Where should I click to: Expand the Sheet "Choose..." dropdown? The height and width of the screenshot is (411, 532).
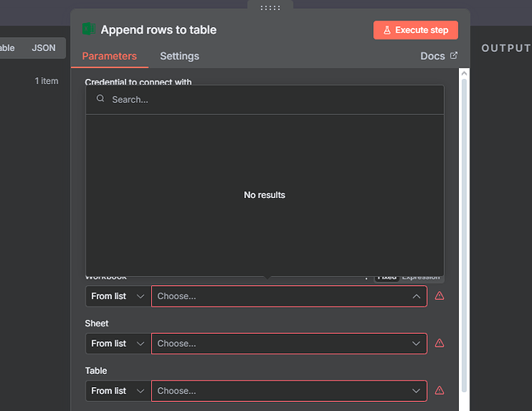tap(289, 344)
